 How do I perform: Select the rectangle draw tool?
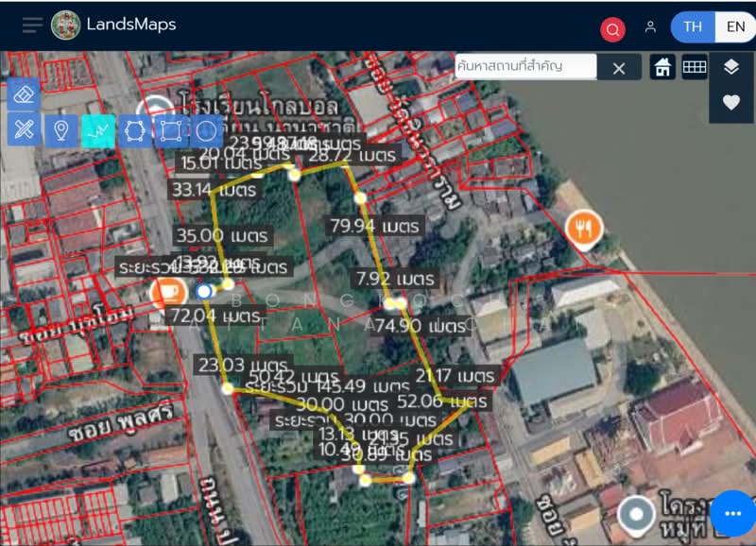[171, 130]
